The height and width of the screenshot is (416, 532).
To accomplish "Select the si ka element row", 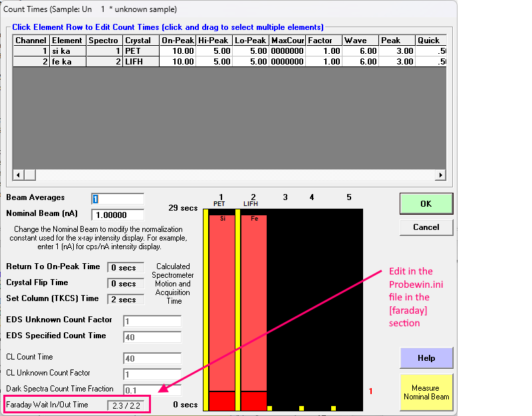I will (68, 51).
